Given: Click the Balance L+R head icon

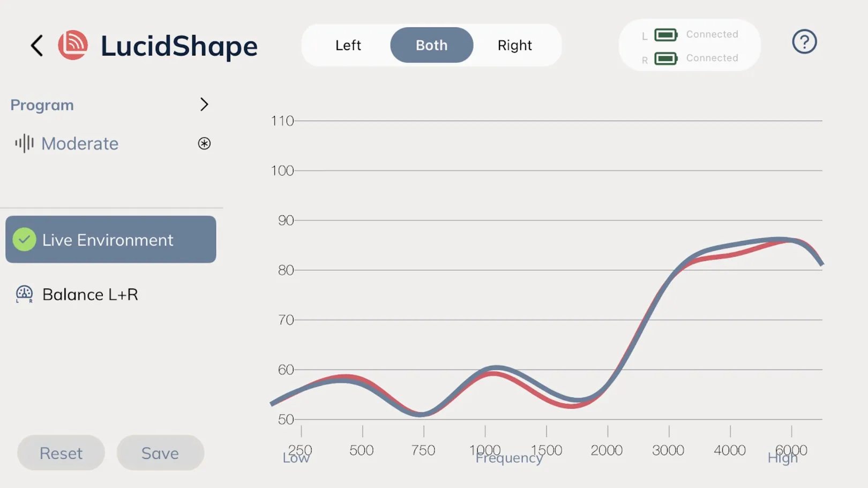Looking at the screenshot, I should pyautogui.click(x=24, y=294).
